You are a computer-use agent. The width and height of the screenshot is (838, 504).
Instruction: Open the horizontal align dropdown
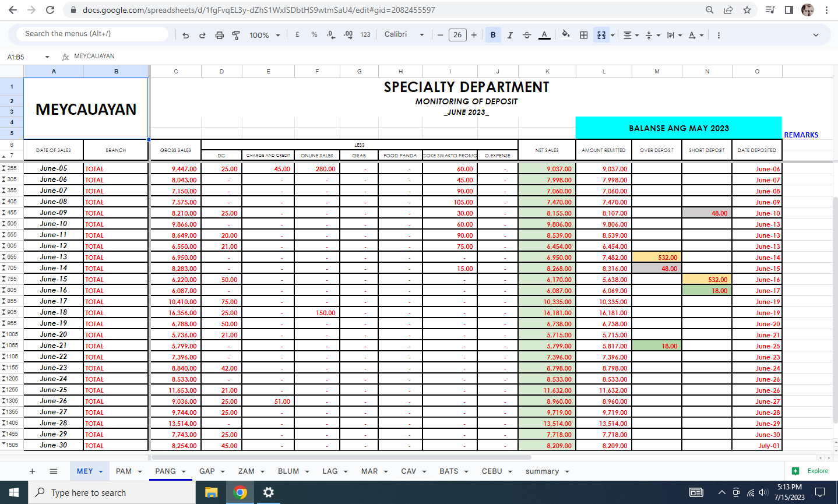(x=631, y=35)
